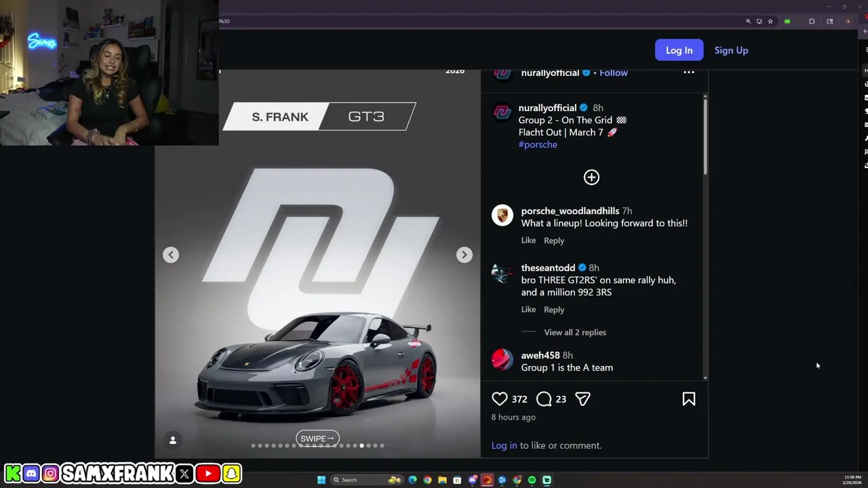
Task: Open Windows Start menu
Action: coord(321,480)
